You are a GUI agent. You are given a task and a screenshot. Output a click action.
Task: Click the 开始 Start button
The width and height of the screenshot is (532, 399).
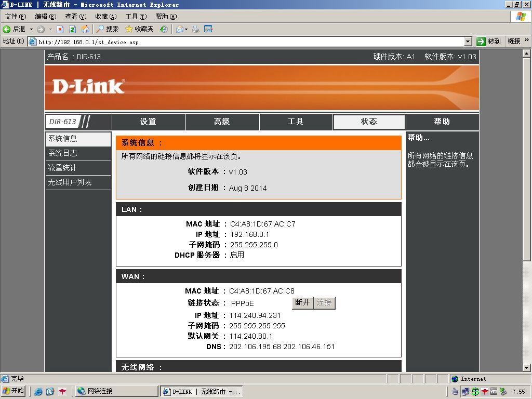point(14,391)
